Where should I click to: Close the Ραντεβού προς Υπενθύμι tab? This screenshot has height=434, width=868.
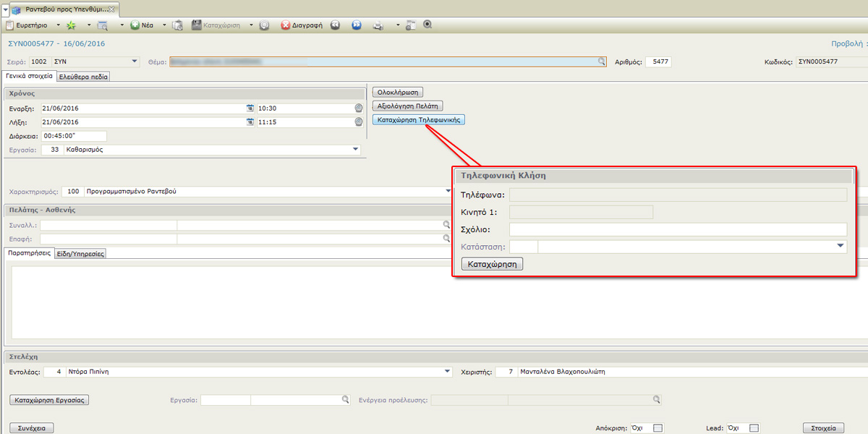click(111, 9)
